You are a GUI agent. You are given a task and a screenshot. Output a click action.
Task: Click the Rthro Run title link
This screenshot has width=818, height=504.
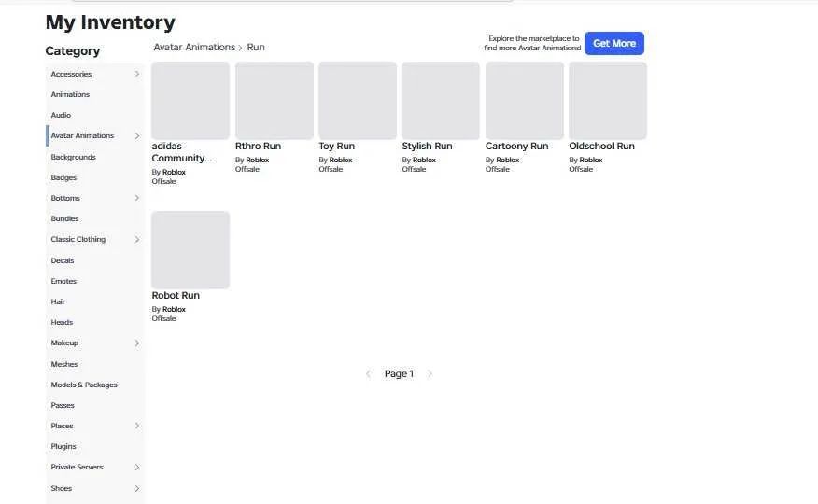pos(259,147)
